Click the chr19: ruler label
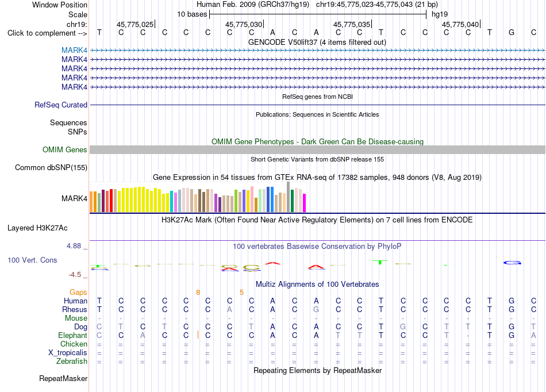The image size is (546, 392). click(76, 24)
